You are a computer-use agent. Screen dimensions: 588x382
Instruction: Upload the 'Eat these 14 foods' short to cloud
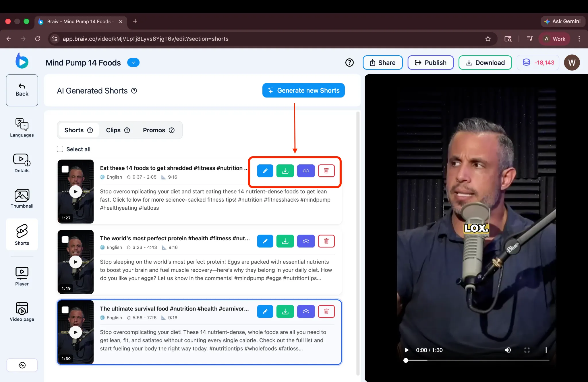pyautogui.click(x=306, y=171)
